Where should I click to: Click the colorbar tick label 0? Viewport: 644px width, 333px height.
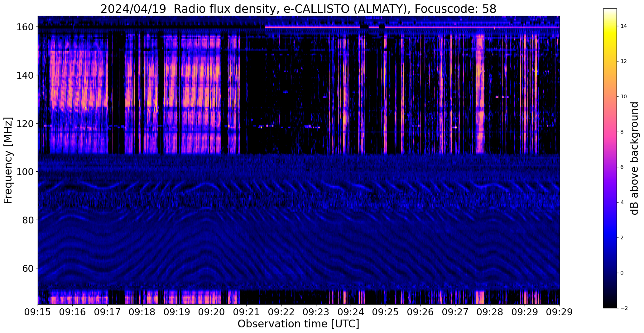point(622,273)
